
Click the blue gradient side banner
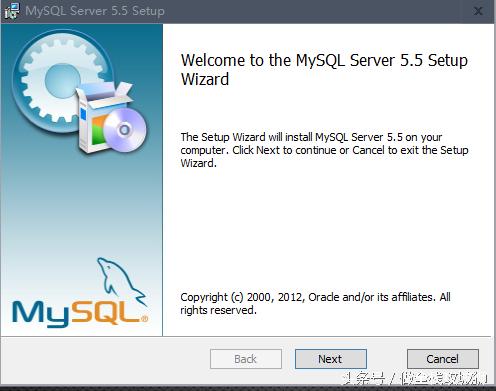point(82,180)
